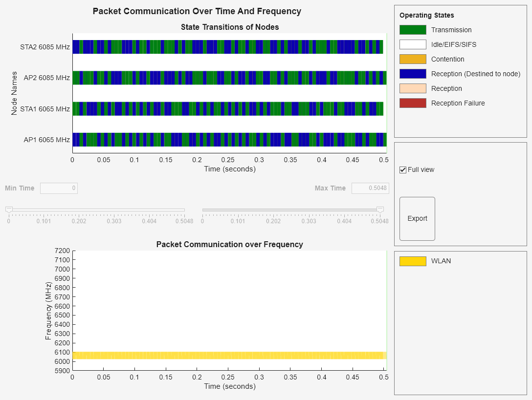Click the STA2 6085 MHz state bar
Viewport: 532px width, 400px height.
(227, 47)
